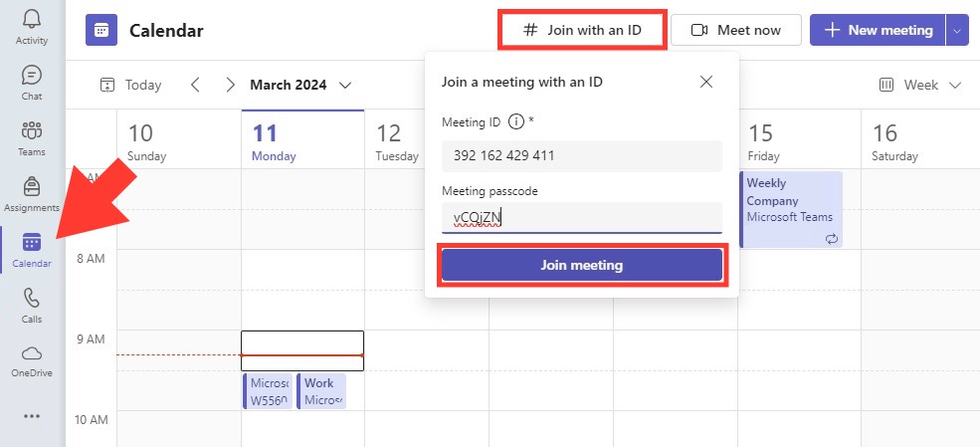Viewport: 980px width, 447px height.
Task: Go to the Teams sidebar icon
Action: point(31,130)
